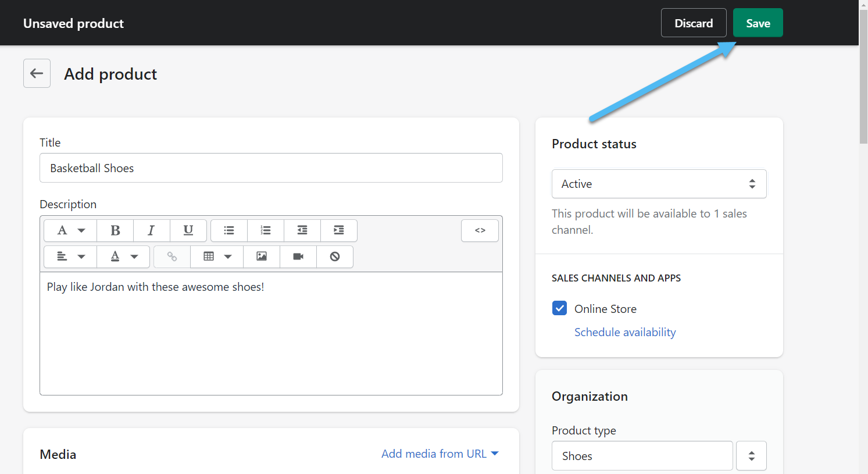Save the unsaved product
Image resolution: width=868 pixels, height=474 pixels.
click(758, 23)
